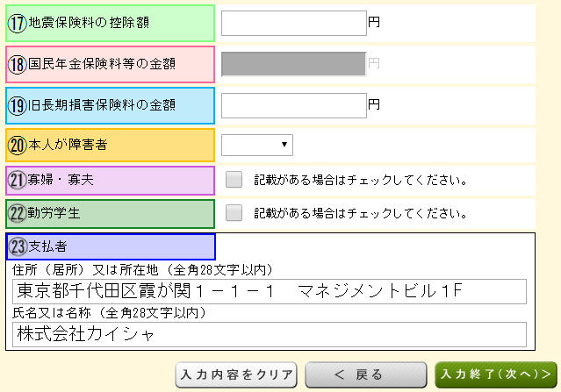The width and height of the screenshot is (561, 392).
Task: Click the payer address field
Action: (x=270, y=291)
